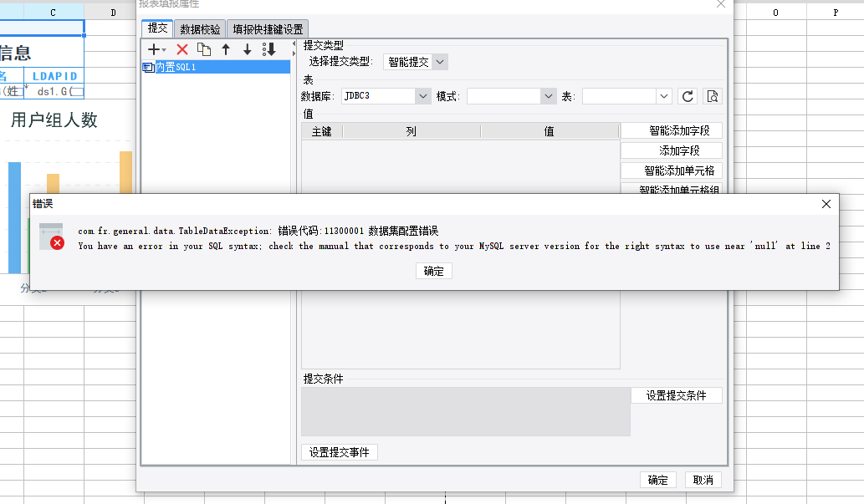Click the 设置提交条件 button
The height and width of the screenshot is (504, 864).
[x=676, y=395]
